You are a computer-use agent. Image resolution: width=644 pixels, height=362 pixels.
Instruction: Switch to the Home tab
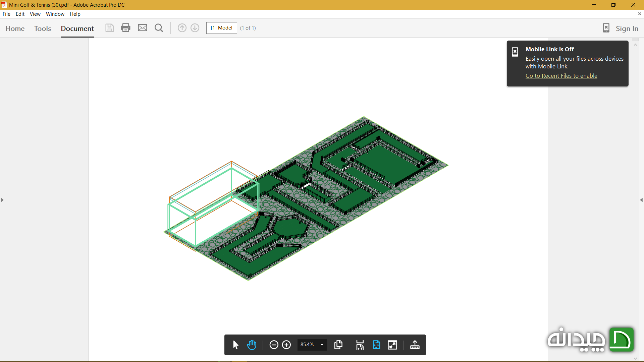coord(15,28)
